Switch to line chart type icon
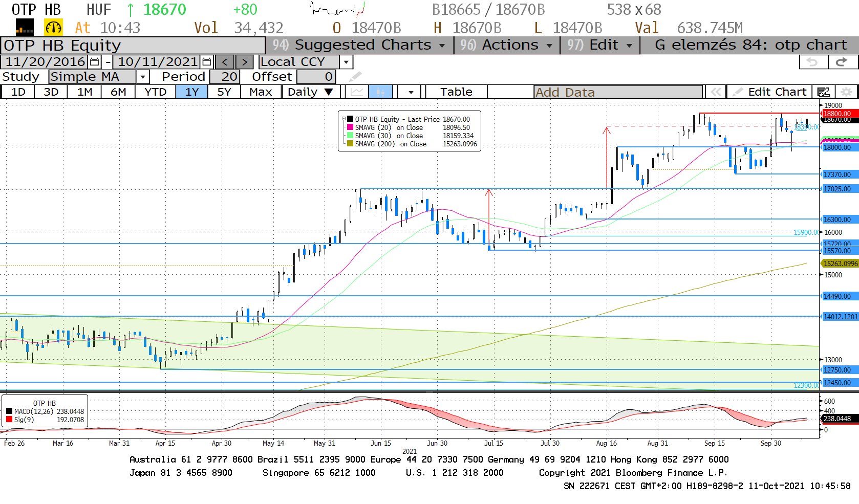 pos(357,92)
